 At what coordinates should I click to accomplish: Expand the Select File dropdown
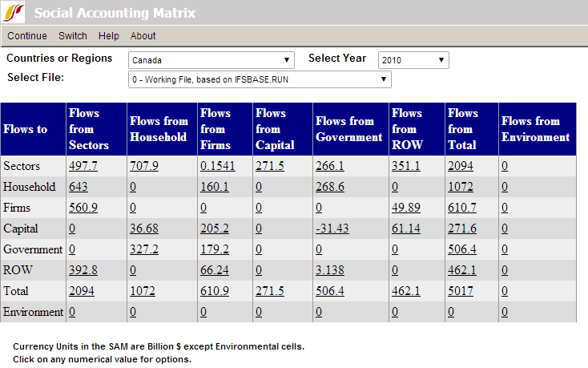pyautogui.click(x=260, y=79)
